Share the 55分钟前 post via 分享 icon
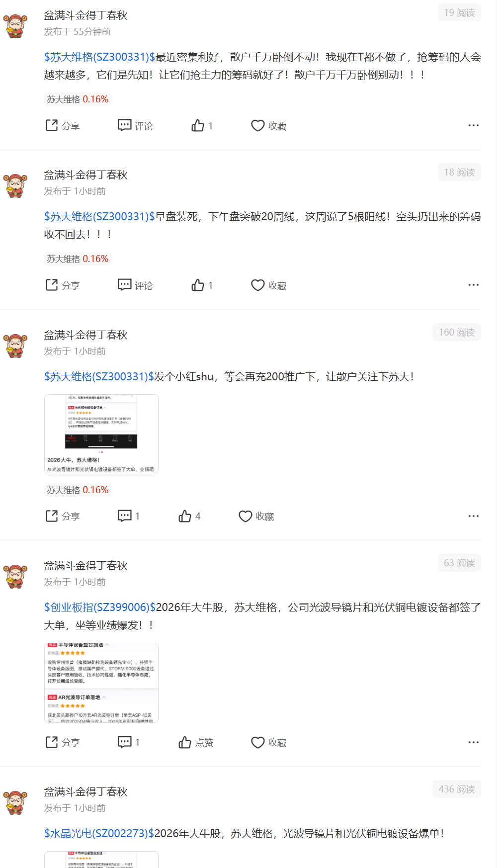This screenshot has height=868, width=497. 62,126
